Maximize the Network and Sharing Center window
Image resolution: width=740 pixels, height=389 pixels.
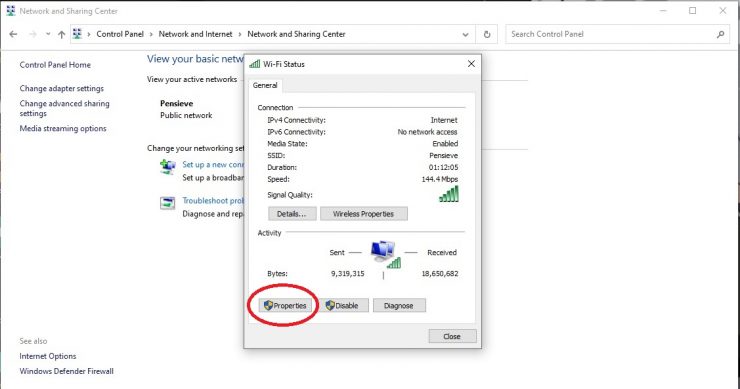click(x=692, y=10)
